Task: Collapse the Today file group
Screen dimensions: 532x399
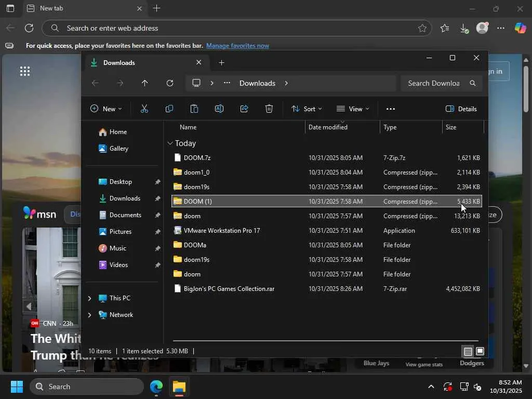Action: coord(170,143)
